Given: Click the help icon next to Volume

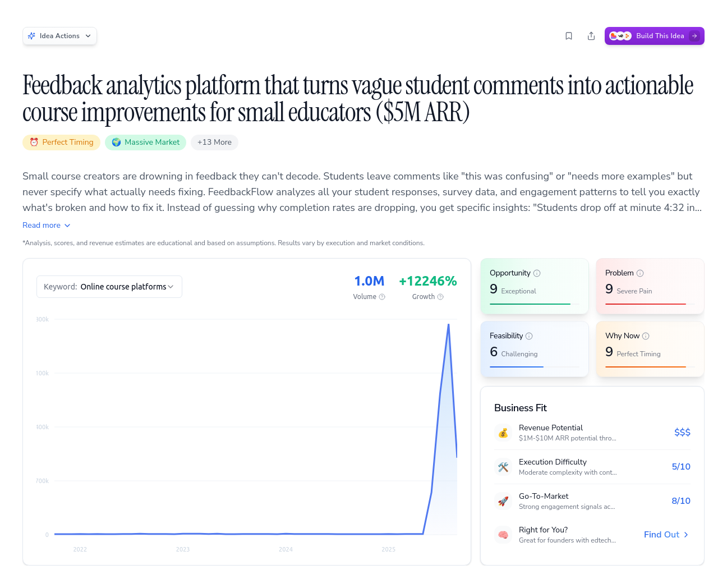Looking at the screenshot, I should tap(382, 297).
